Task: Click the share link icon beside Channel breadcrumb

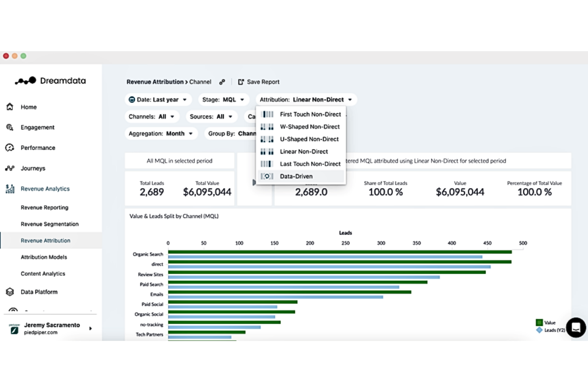Action: (x=222, y=82)
